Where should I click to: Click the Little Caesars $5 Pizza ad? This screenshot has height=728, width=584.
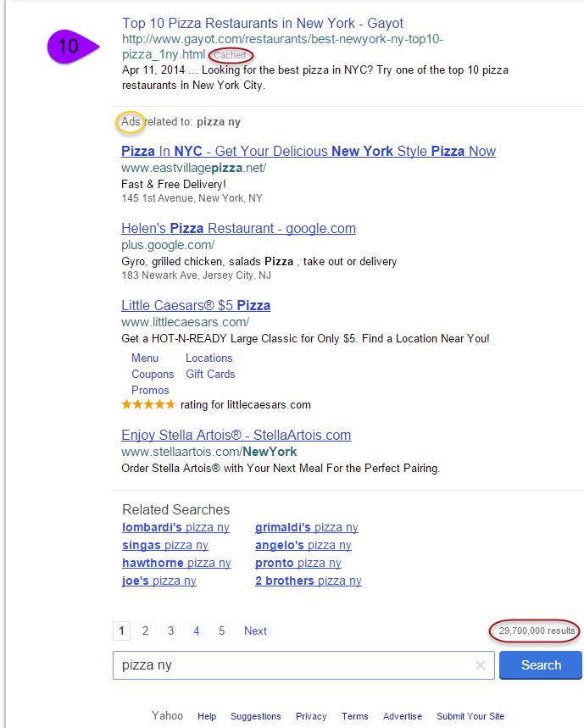(196, 305)
